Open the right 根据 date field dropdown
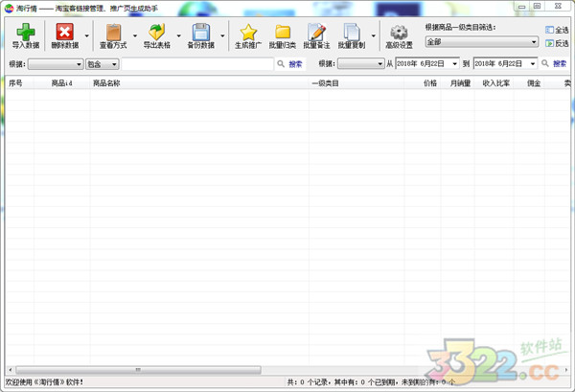 coord(361,64)
